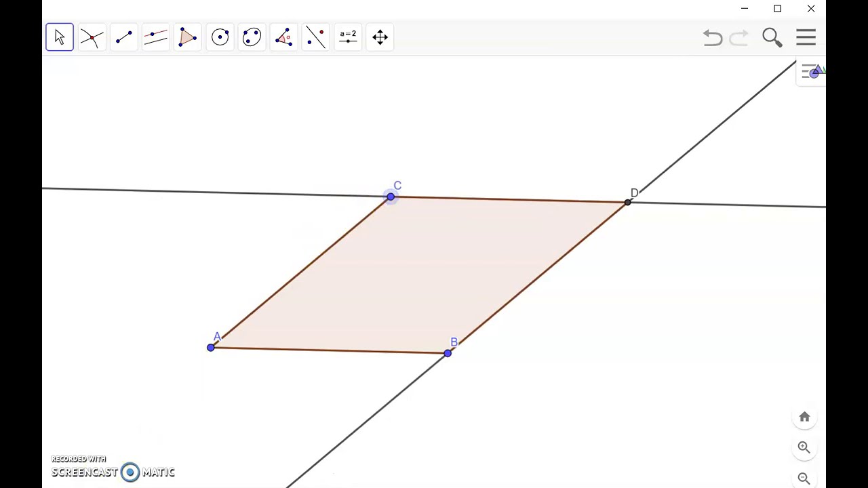
Task: Click the shaded parallelogram interior
Action: click(419, 274)
